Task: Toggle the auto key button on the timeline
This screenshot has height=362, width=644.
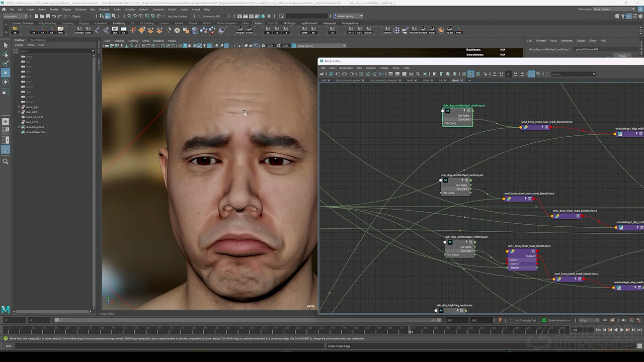Action: tap(500, 320)
